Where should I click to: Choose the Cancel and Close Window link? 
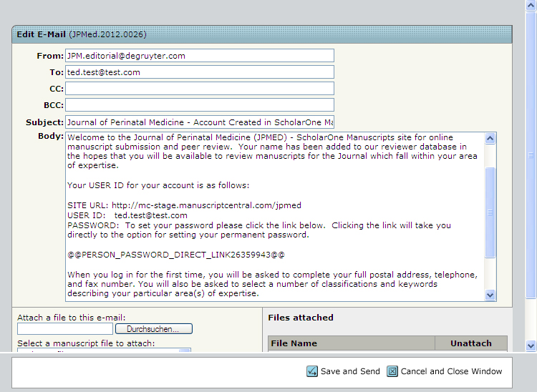(451, 371)
